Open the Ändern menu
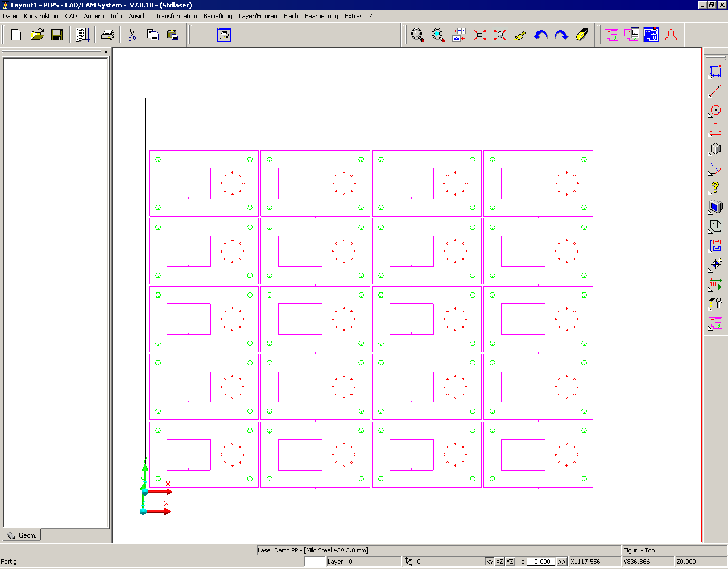The image size is (728, 569). click(94, 16)
